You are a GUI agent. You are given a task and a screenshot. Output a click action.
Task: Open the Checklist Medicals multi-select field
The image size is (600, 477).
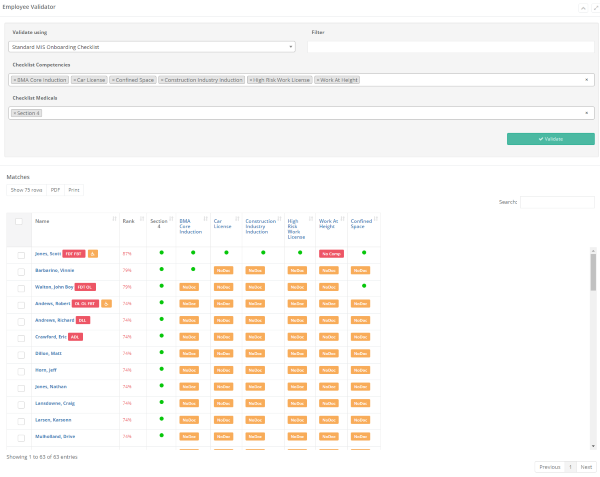point(301,113)
